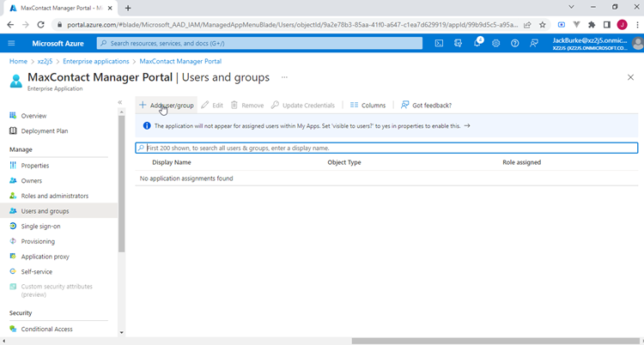Click the Remove toolbar command
This screenshot has height=345, width=644.
tap(247, 106)
